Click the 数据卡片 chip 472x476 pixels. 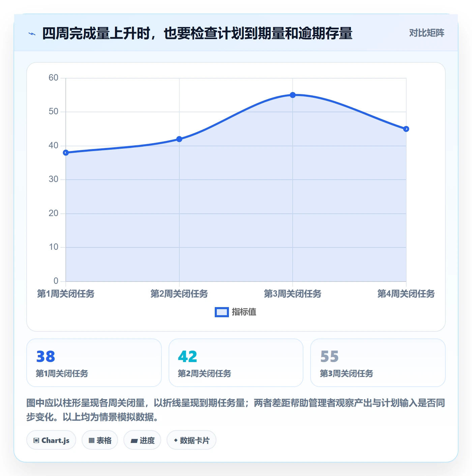pyautogui.click(x=191, y=440)
